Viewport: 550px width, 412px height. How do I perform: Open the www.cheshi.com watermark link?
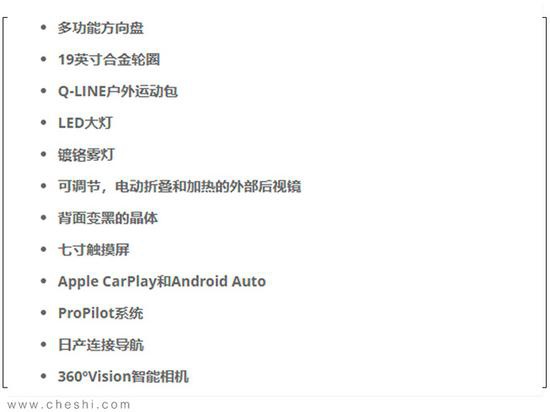[x=69, y=405]
